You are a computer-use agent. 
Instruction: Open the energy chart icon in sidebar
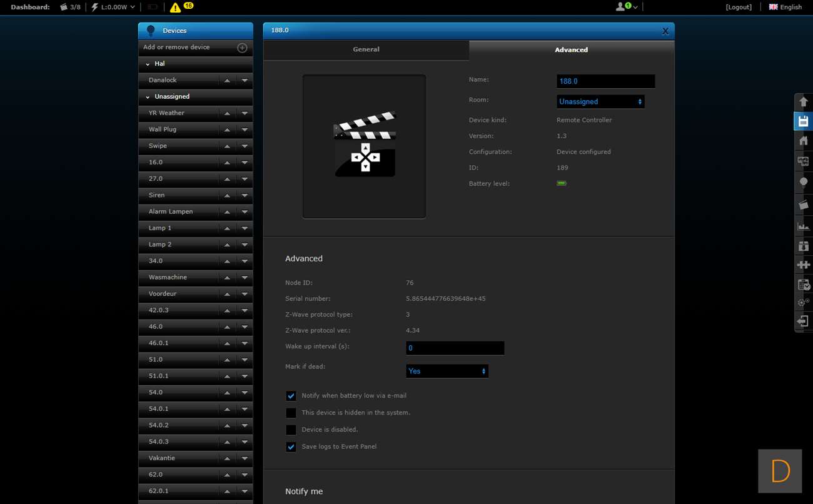pyautogui.click(x=804, y=226)
